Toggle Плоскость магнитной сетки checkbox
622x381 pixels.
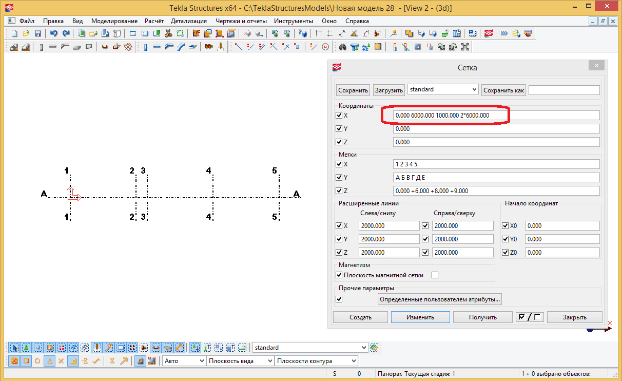point(339,275)
